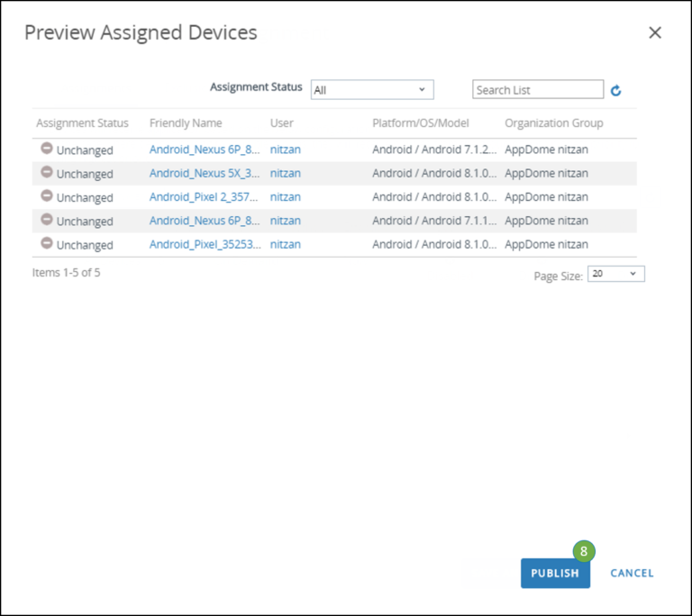Open the Android_Pixel_35253 device link
This screenshot has height=616, width=692.
pos(205,244)
